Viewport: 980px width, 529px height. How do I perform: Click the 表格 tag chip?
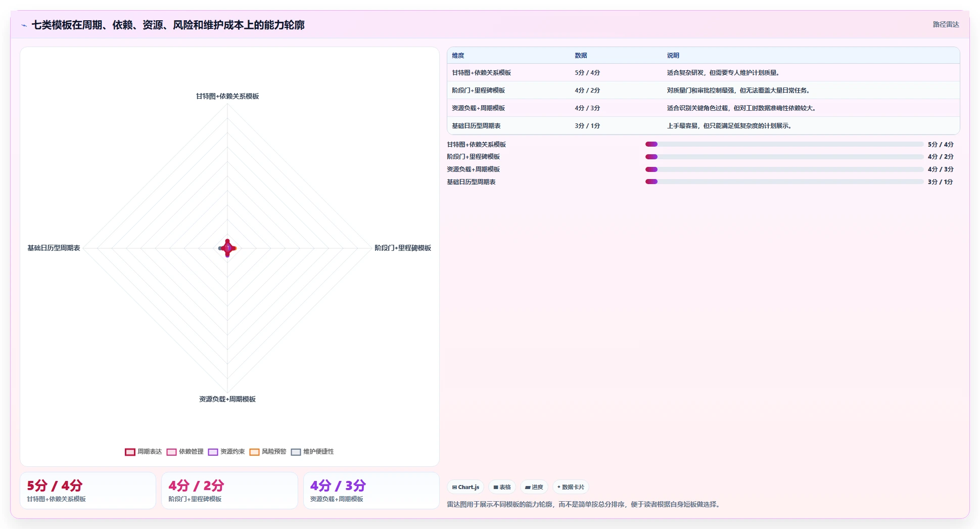502,487
